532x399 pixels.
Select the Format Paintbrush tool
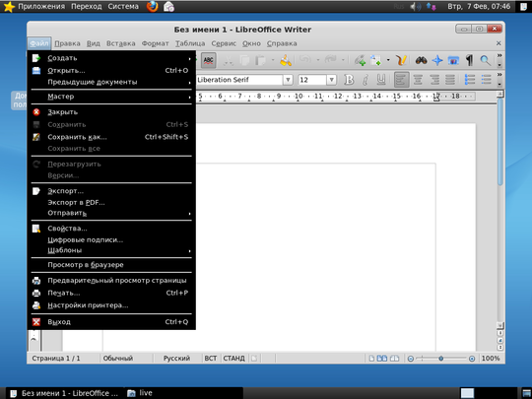pyautogui.click(x=286, y=60)
